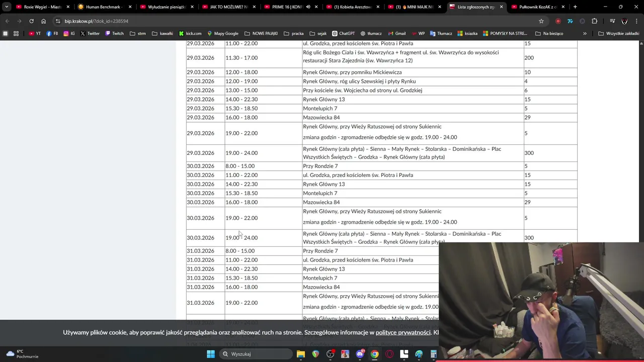Expand the pracka bookmark folder
Image resolution: width=644 pixels, height=362 pixels.
click(293, 33)
